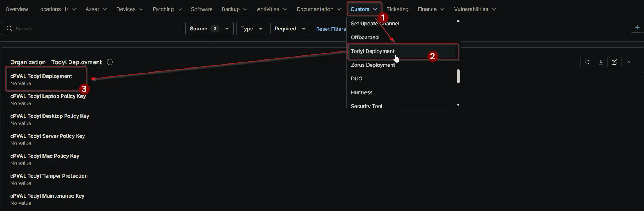Viewport: 644px width, 211px height.
Task: Click the cPVAL Todyl Laptop Policy Key field
Action: (48, 100)
